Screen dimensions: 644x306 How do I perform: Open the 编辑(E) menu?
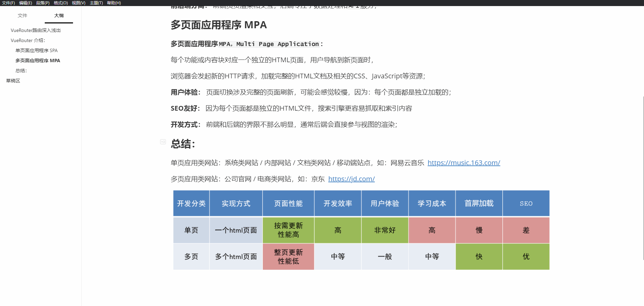(26, 3)
